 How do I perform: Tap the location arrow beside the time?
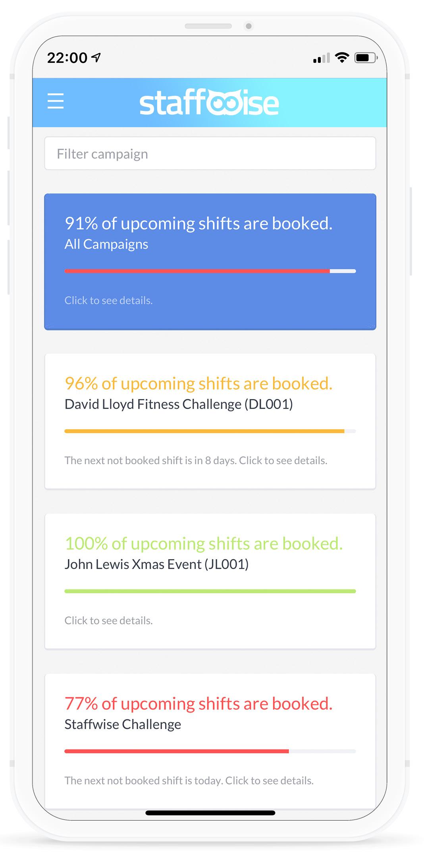point(96,58)
